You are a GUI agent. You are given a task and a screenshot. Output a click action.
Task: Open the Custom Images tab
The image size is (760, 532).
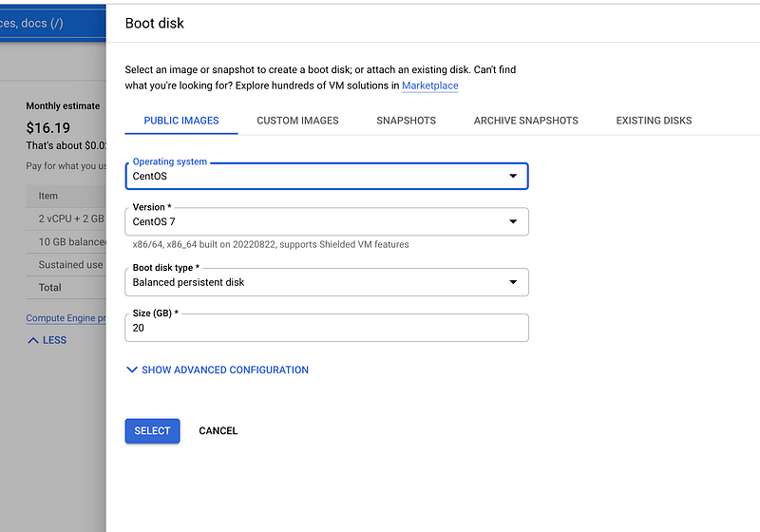coord(297,121)
